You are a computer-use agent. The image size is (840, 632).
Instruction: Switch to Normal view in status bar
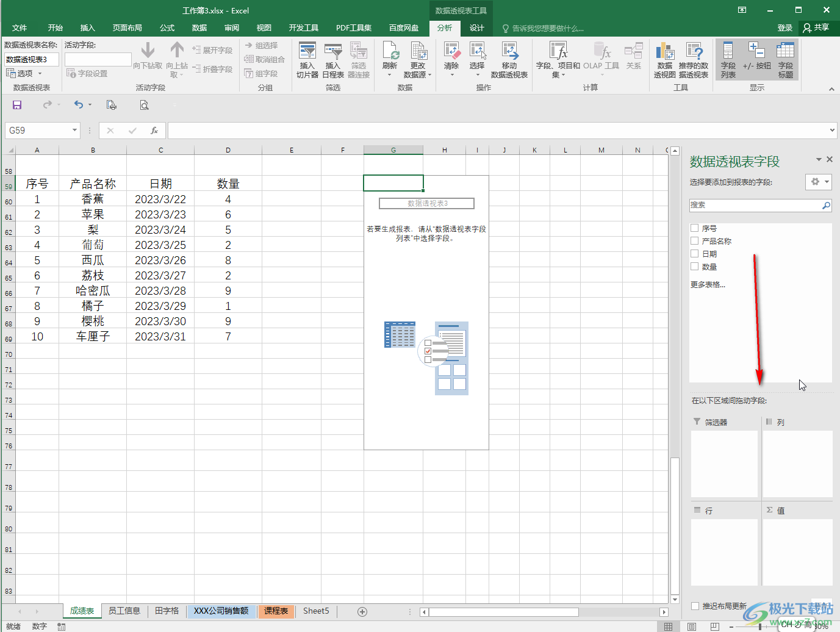[x=669, y=627]
